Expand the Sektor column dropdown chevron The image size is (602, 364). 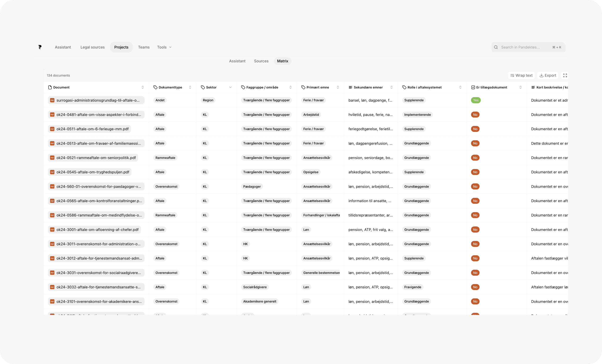click(230, 87)
